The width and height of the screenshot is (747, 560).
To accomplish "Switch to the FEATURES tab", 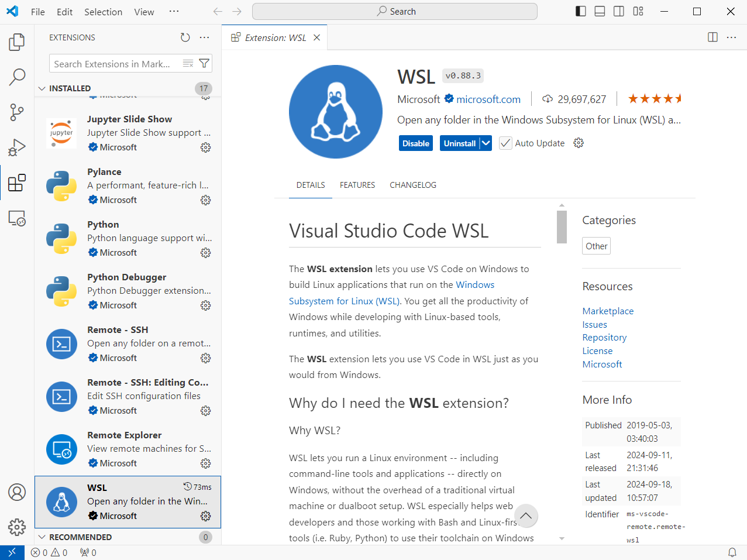I will point(357,185).
